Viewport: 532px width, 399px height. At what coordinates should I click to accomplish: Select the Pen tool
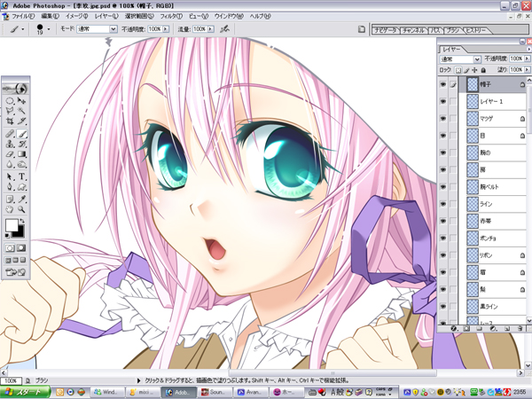point(10,187)
